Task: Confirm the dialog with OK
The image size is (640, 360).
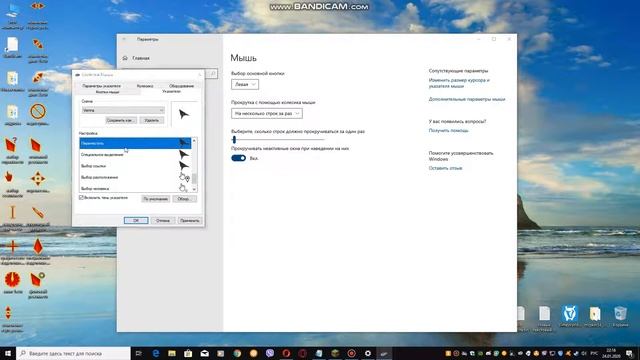Action: click(x=136, y=220)
